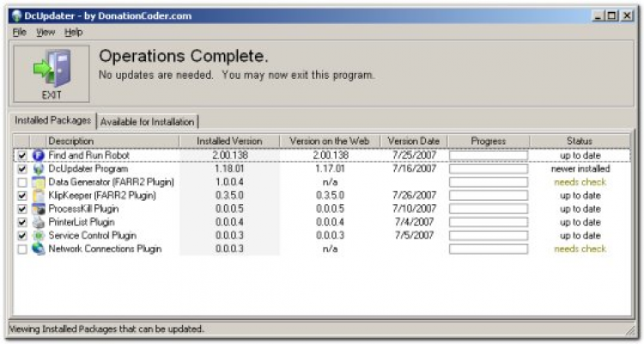Check the Network Connections Plugin checkbox

pyautogui.click(x=22, y=249)
